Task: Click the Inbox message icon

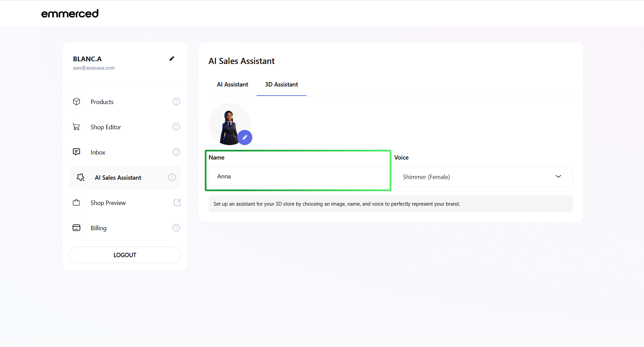Action: point(76,152)
